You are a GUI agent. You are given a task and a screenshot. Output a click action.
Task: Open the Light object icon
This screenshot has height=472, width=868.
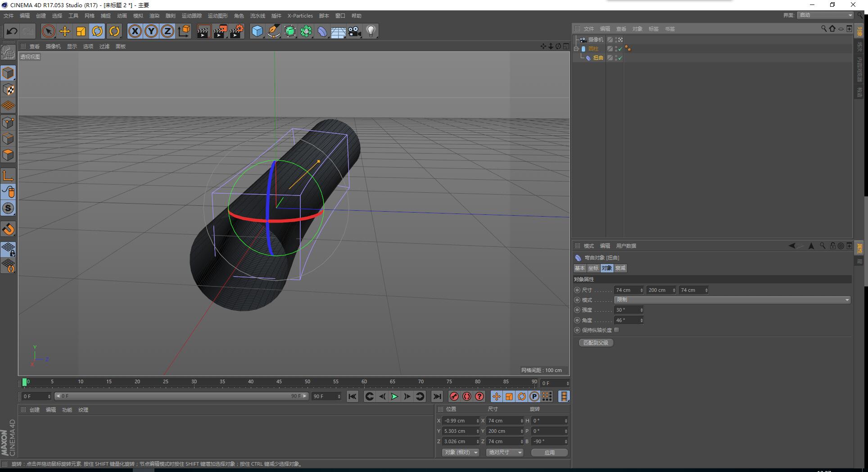point(371,31)
